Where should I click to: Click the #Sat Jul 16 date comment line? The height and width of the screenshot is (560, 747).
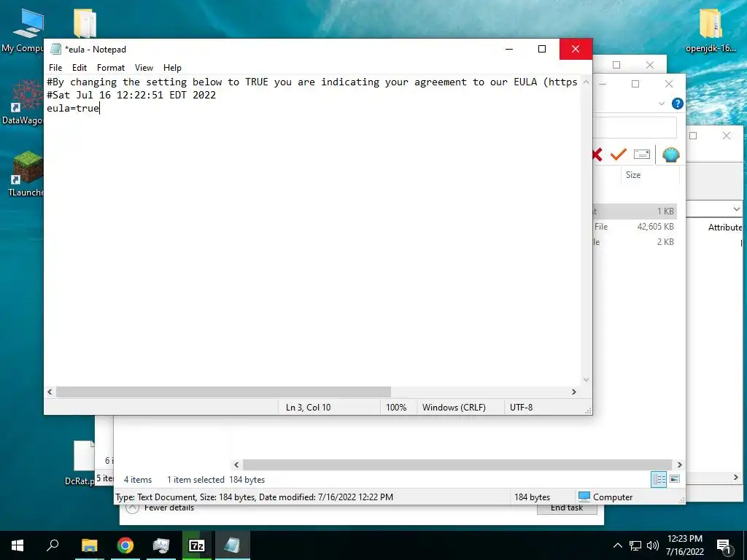coord(131,95)
